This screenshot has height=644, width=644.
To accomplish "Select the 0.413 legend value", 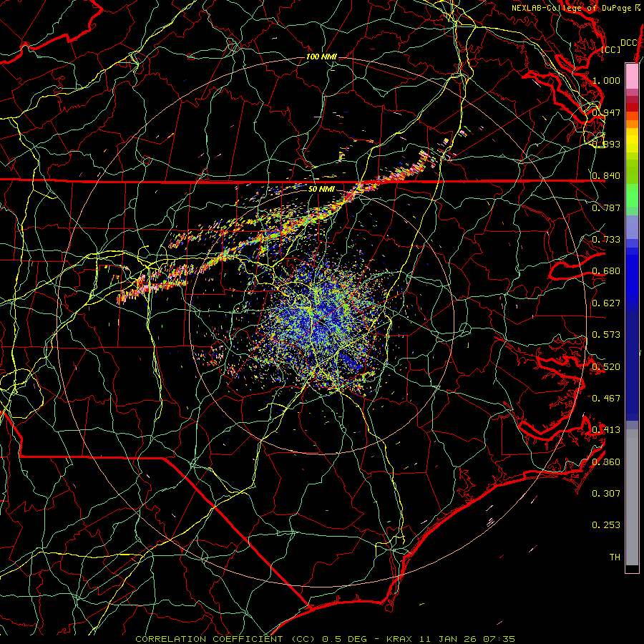I will tap(606, 429).
